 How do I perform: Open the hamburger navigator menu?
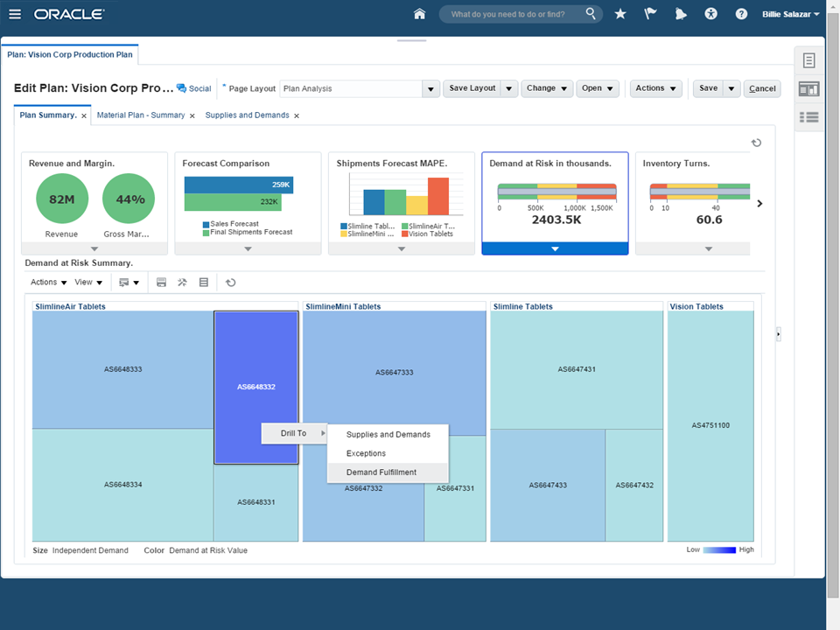(15, 15)
